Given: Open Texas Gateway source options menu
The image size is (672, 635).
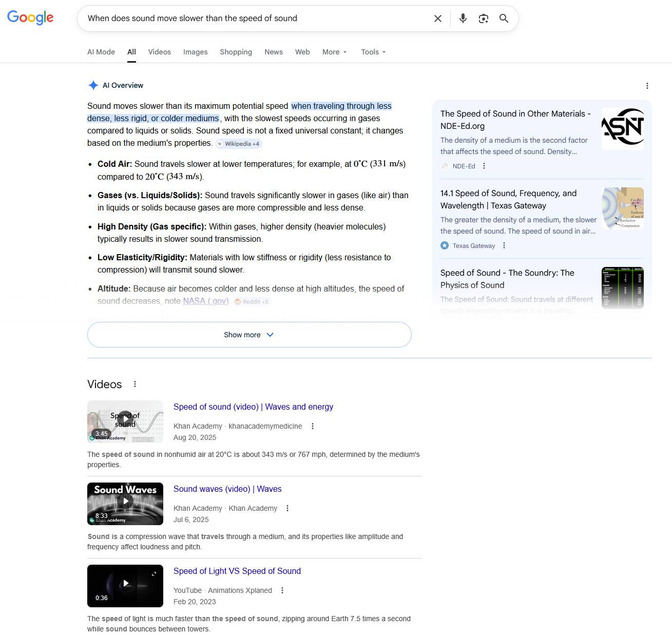Looking at the screenshot, I should [504, 245].
